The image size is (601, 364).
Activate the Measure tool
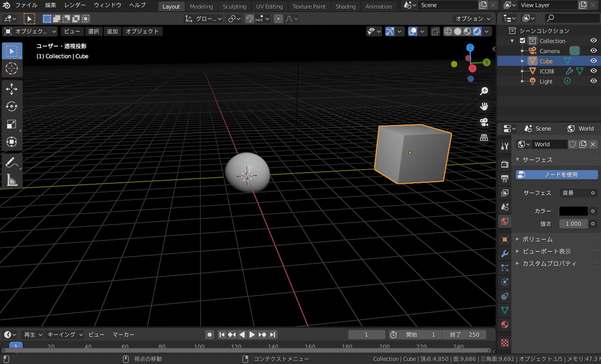[x=11, y=180]
